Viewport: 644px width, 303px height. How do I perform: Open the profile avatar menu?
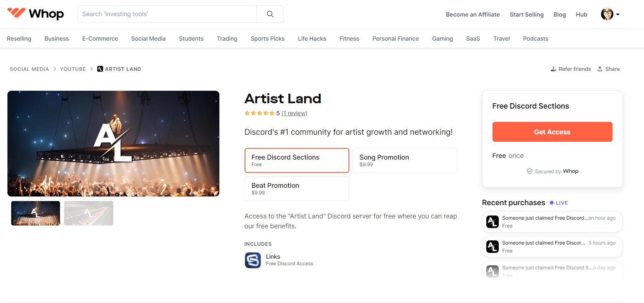(610, 14)
